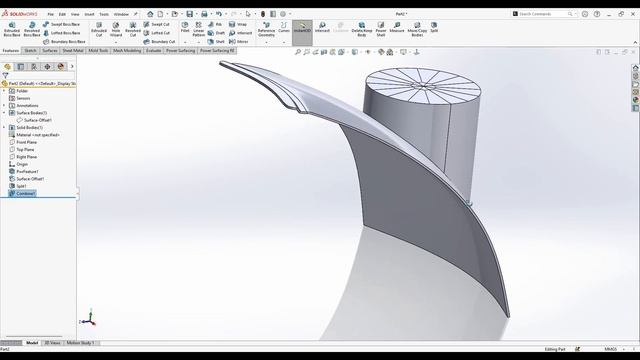Switch to the Surfaces tab
Image resolution: width=640 pixels, height=360 pixels.
(50, 51)
